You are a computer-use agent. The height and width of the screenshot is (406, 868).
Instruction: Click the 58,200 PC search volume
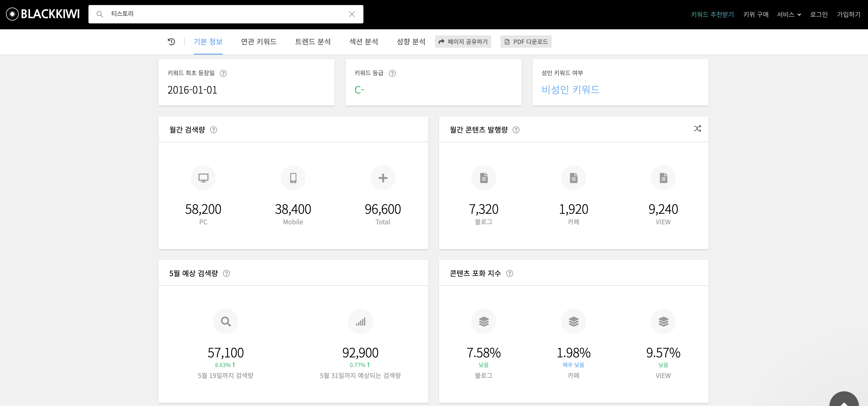(203, 209)
